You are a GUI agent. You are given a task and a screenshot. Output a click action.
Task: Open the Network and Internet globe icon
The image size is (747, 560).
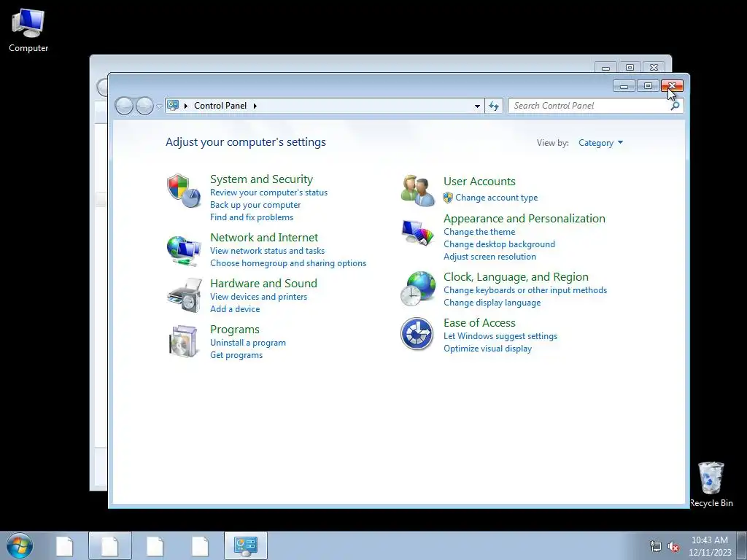coord(184,251)
